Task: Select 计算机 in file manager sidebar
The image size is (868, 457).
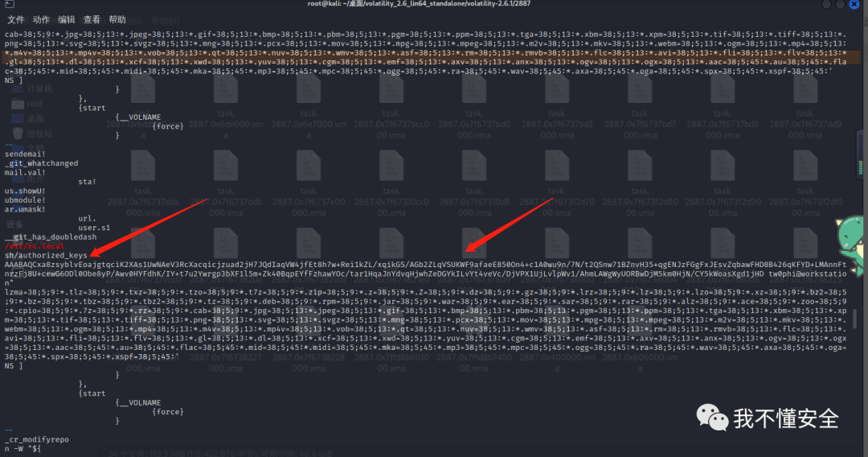Action: click(33, 89)
